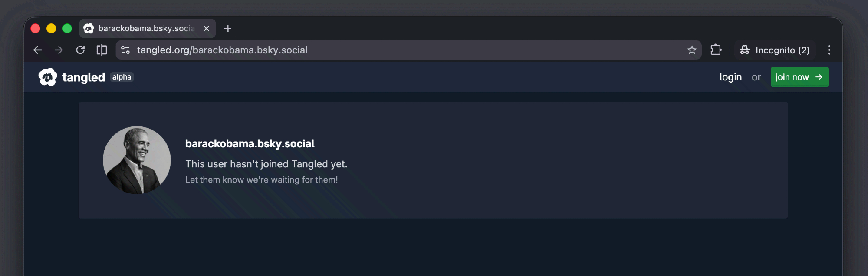Viewport: 868px width, 276px height.
Task: Open the Extensions puzzle icon
Action: pyautogui.click(x=716, y=50)
